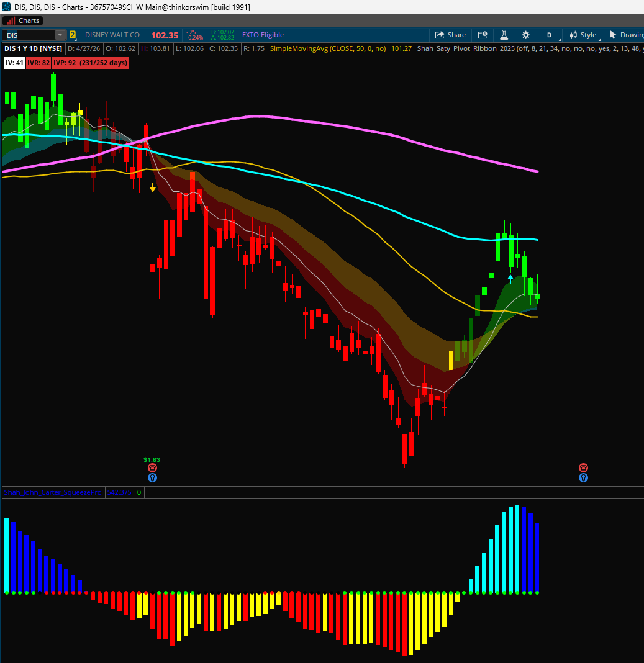
Task: Click the Share button
Action: point(450,35)
